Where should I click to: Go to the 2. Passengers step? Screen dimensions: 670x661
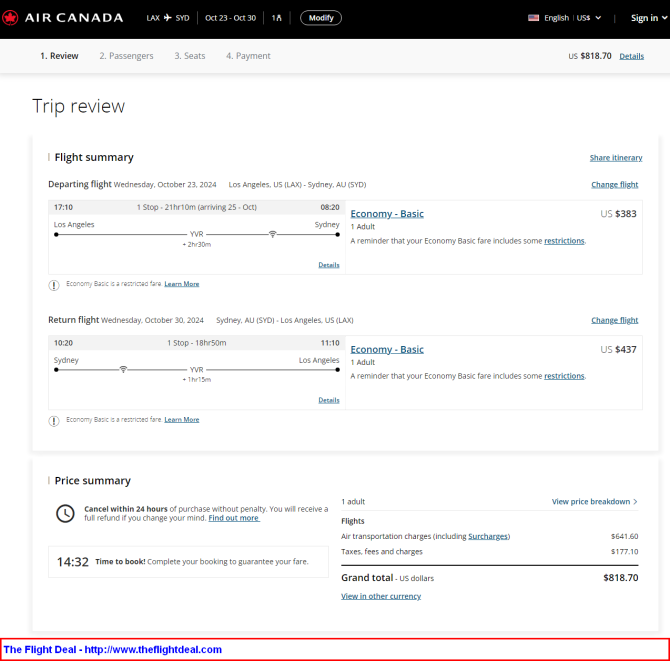click(126, 56)
